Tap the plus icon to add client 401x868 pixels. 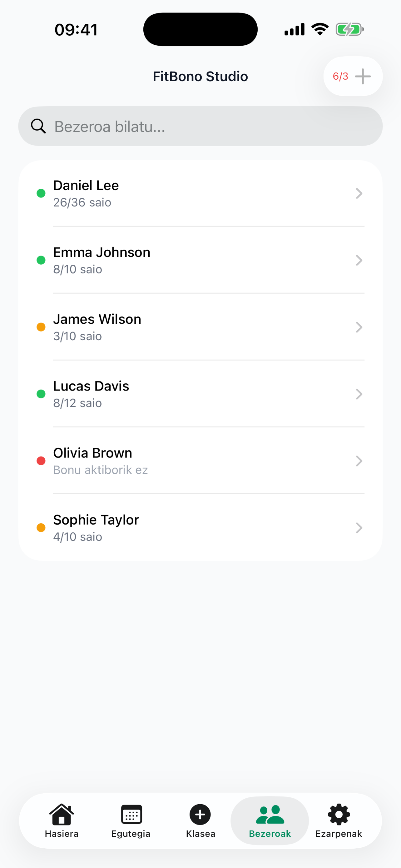[363, 77]
